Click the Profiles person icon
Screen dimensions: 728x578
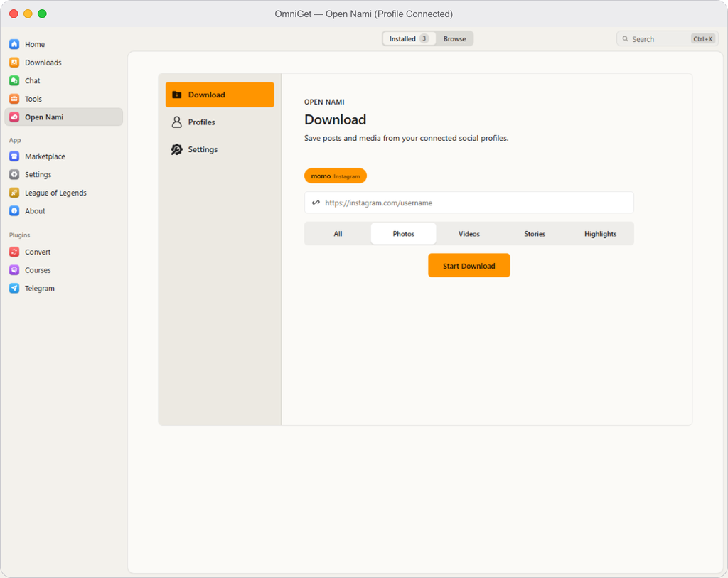tap(177, 122)
